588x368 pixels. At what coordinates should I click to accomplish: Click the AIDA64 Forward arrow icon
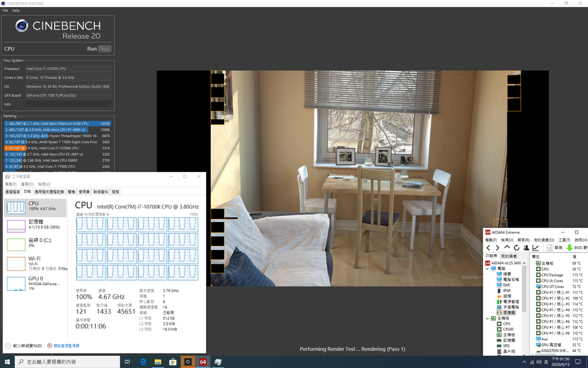pyautogui.click(x=497, y=247)
